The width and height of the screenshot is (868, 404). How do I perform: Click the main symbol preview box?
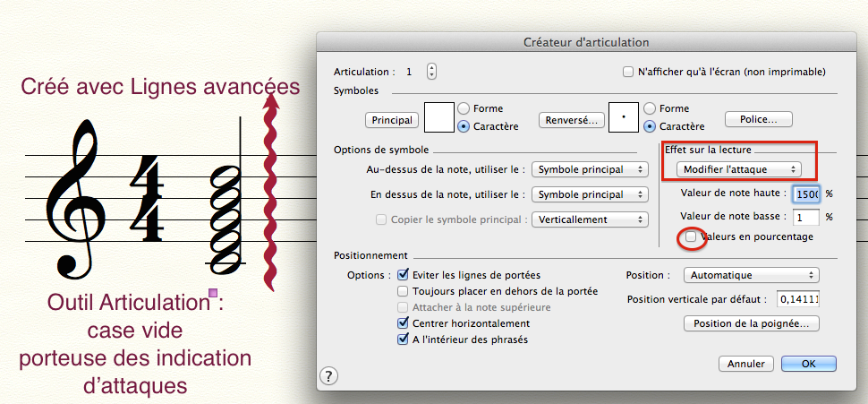coord(438,117)
